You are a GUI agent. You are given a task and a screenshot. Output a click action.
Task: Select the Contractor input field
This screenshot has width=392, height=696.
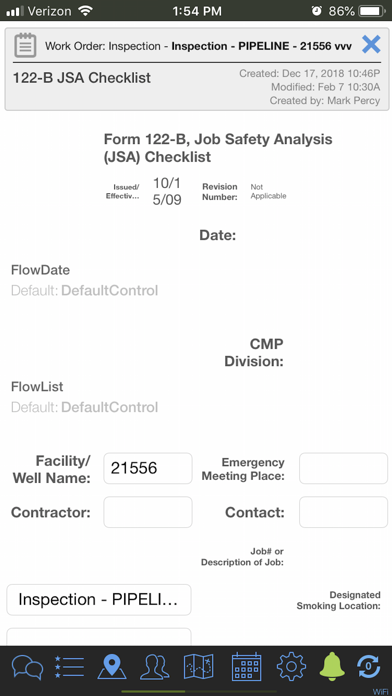(148, 512)
